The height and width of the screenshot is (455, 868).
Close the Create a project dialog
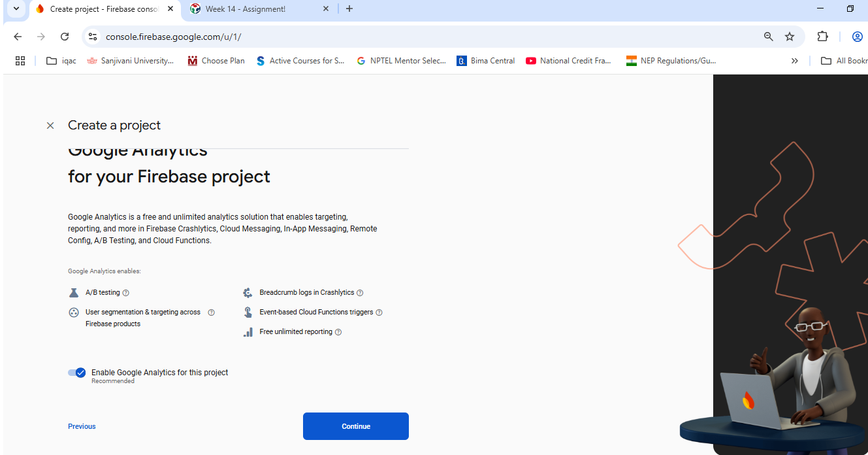(50, 126)
